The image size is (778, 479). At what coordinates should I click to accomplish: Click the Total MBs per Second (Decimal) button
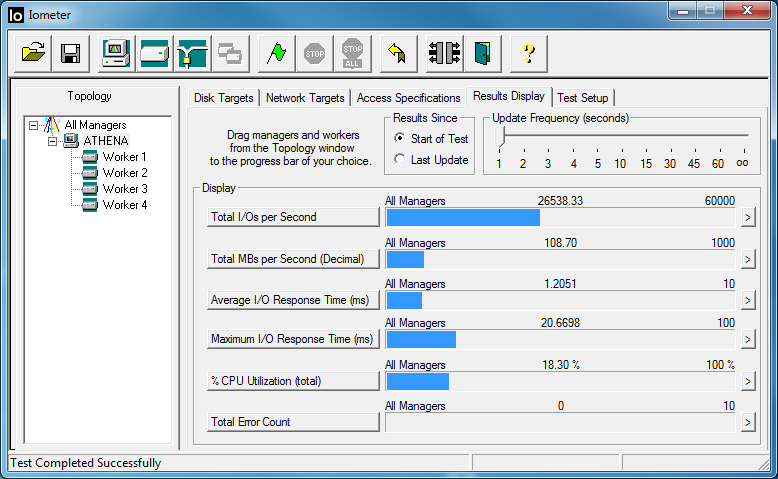pyautogui.click(x=293, y=259)
